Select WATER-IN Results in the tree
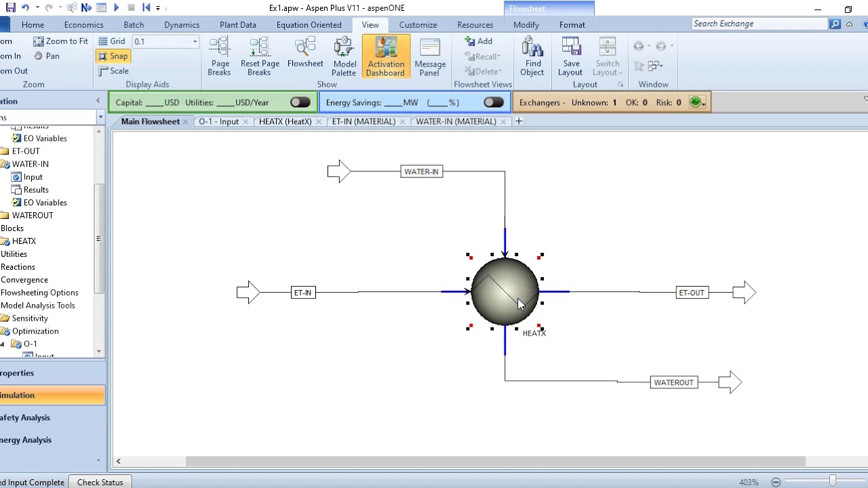868x488 pixels. [36, 190]
